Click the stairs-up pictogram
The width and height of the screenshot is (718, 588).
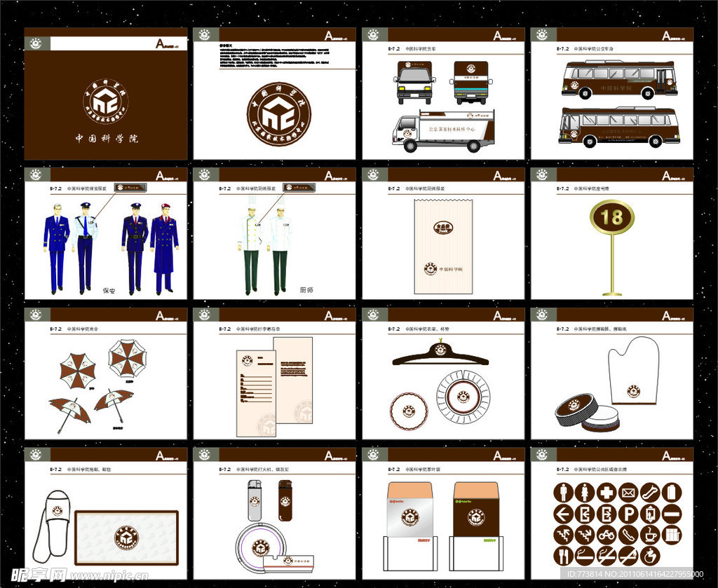563,535
